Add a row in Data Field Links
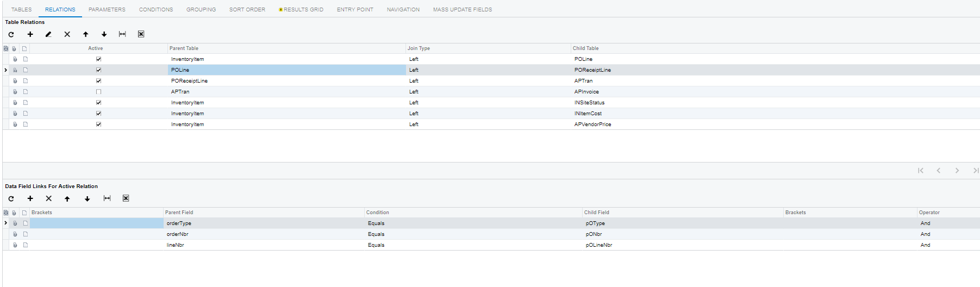Image resolution: width=980 pixels, height=287 pixels. 30,198
